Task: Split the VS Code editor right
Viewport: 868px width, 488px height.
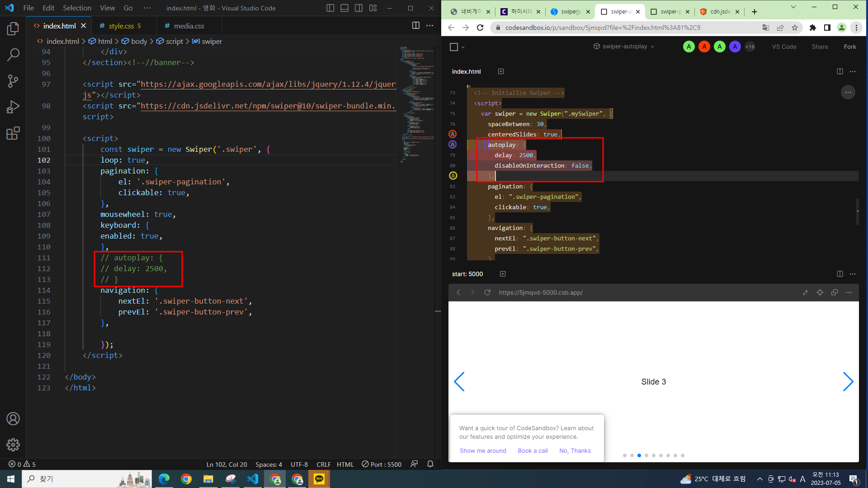Action: pos(415,26)
